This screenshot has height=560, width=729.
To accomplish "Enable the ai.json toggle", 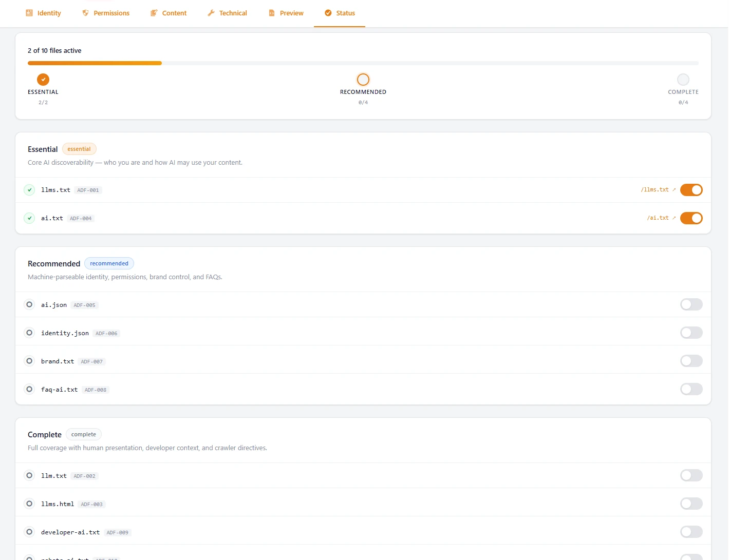I will [691, 304].
